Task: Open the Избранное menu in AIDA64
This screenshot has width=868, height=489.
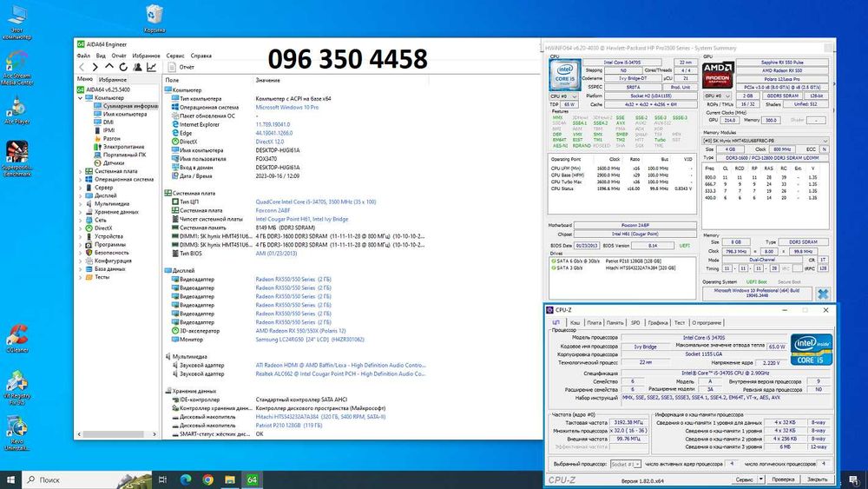Action: [146, 56]
